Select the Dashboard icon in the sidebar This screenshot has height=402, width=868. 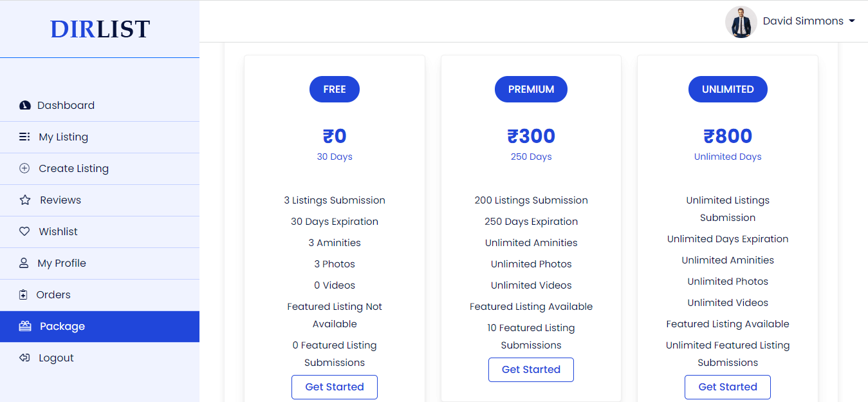coord(24,105)
